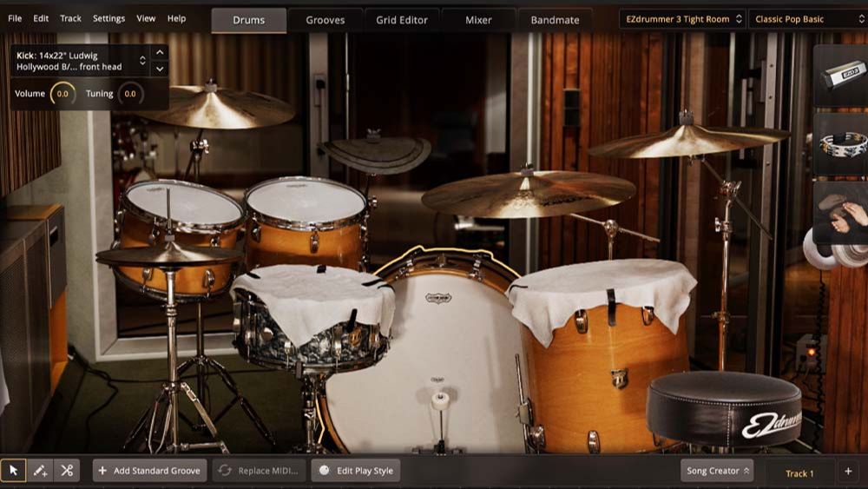Click Add Standard Groove button

149,471
